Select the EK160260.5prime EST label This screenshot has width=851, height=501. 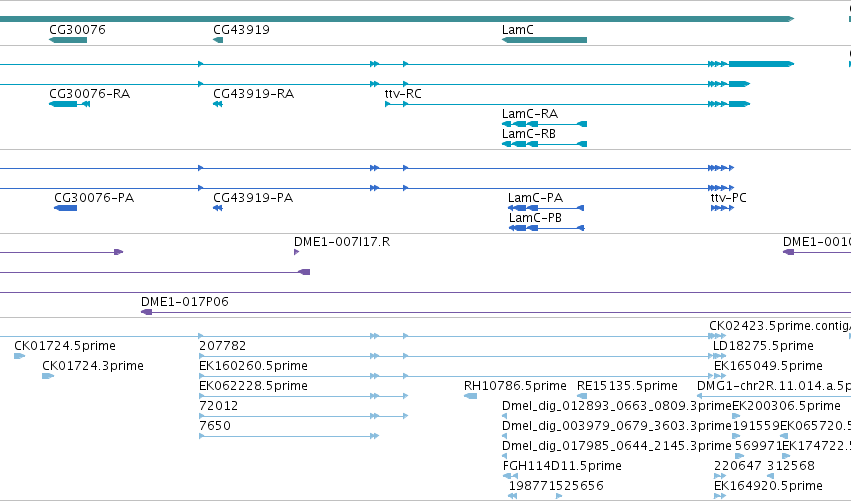(253, 366)
